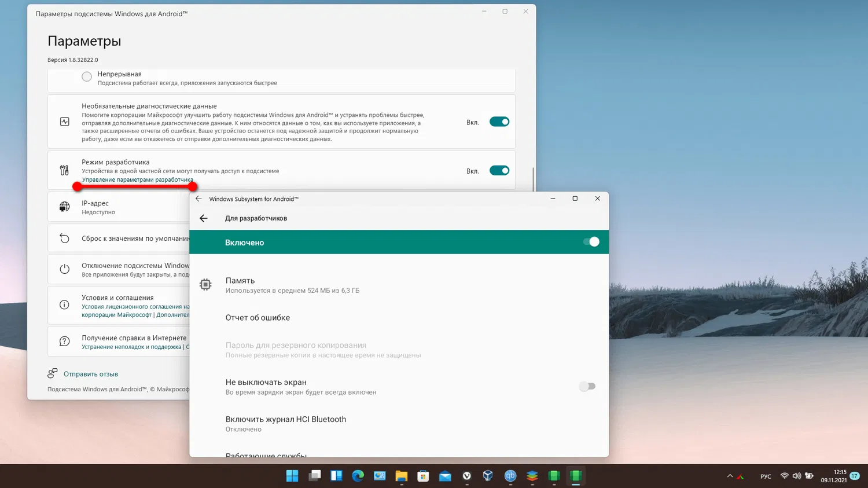This screenshot has width=868, height=488.
Task: Open the Wi-Fi network tray icon
Action: pyautogui.click(x=785, y=476)
